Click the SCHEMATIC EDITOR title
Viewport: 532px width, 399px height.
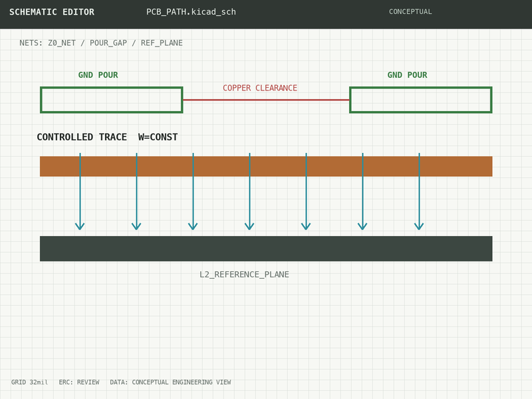coord(52,12)
